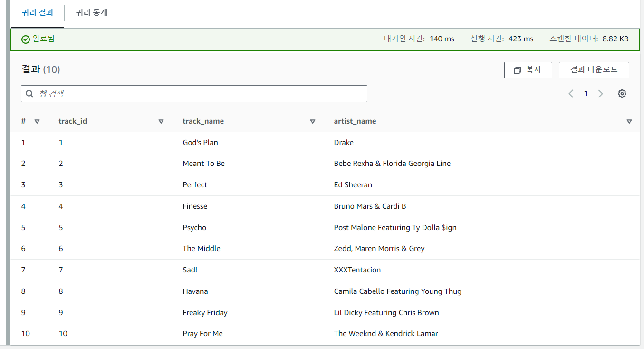Go to the previous results page arrow
Viewport: 644px width, 349px height.
click(571, 94)
